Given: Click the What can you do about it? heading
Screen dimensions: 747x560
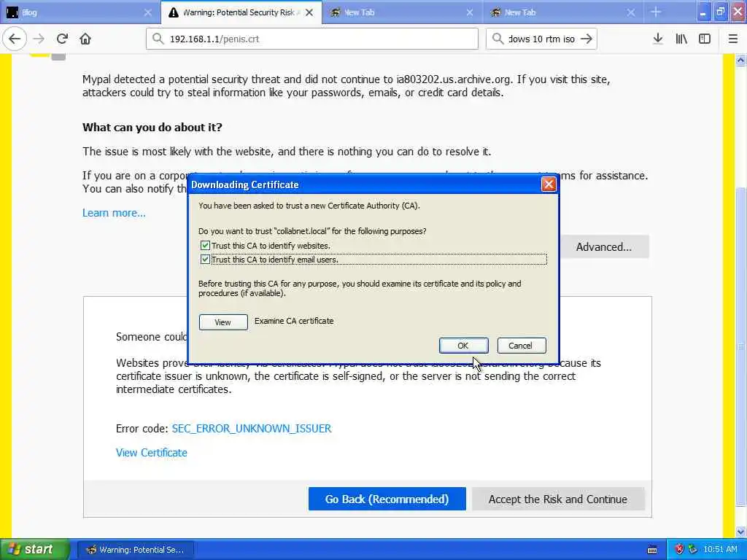Looking at the screenshot, I should coord(152,127).
